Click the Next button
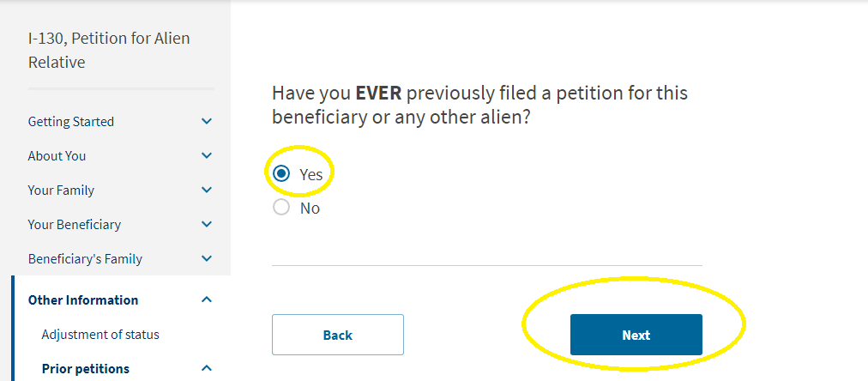Image resolution: width=868 pixels, height=381 pixels. click(x=636, y=335)
